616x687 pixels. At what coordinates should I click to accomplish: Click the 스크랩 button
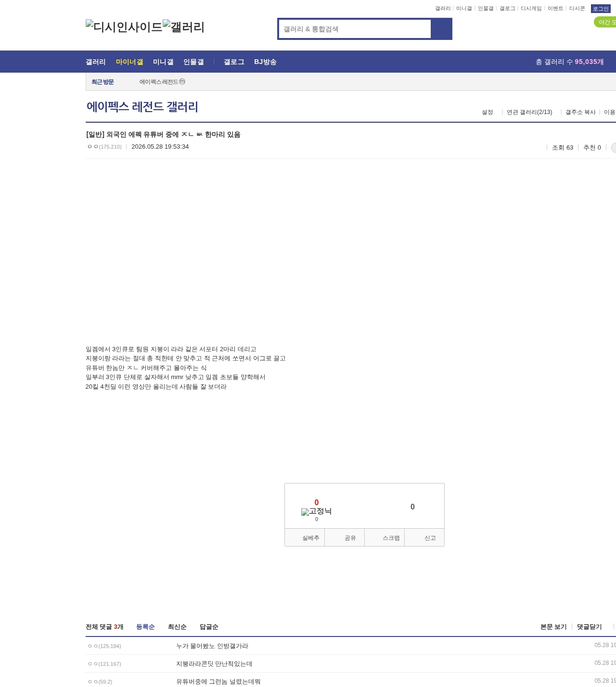tap(385, 537)
